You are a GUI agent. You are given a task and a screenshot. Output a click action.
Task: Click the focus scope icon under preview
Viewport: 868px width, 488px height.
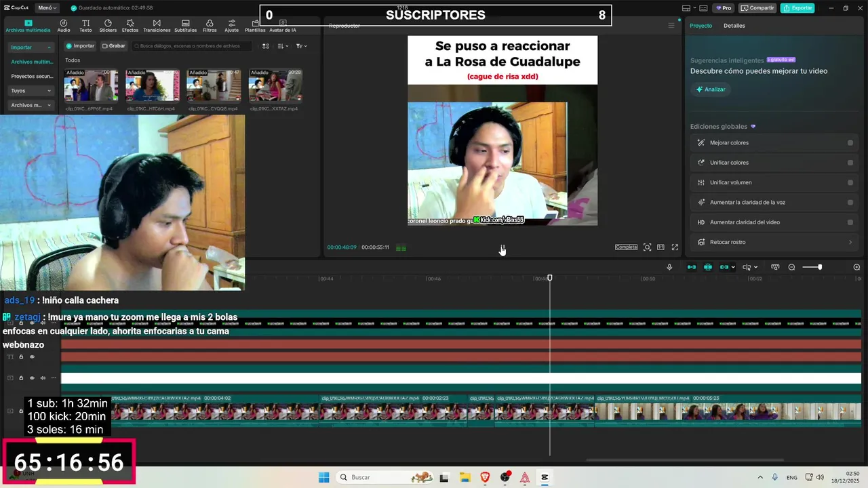(647, 247)
